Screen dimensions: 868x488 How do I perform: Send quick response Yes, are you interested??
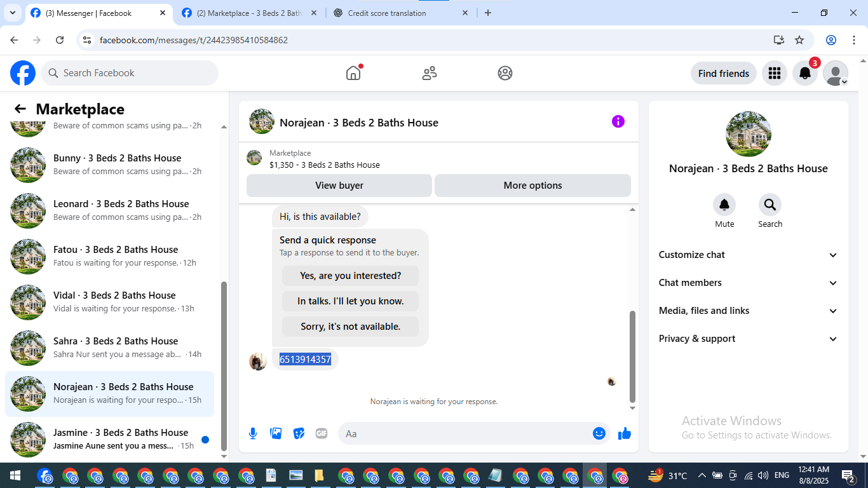pyautogui.click(x=351, y=276)
